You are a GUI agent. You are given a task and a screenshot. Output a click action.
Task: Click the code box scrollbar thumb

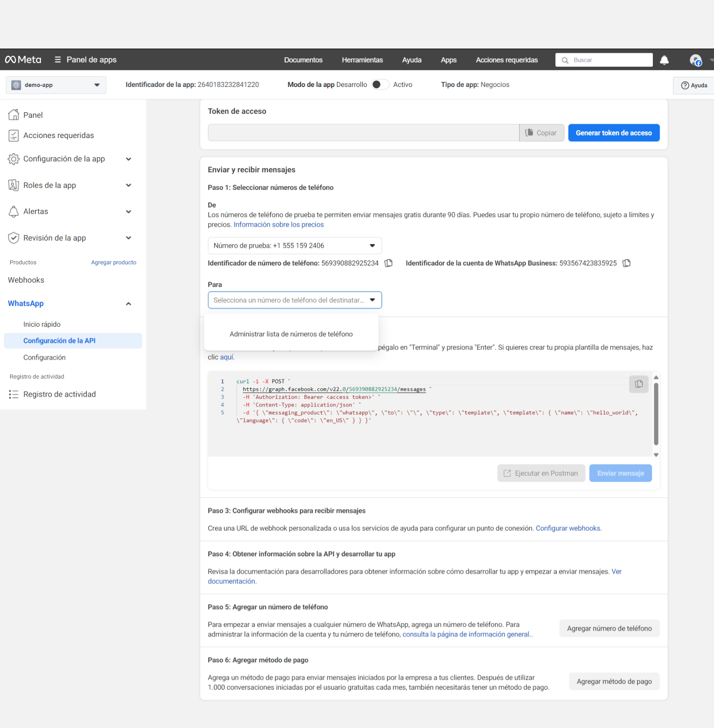[x=656, y=414]
